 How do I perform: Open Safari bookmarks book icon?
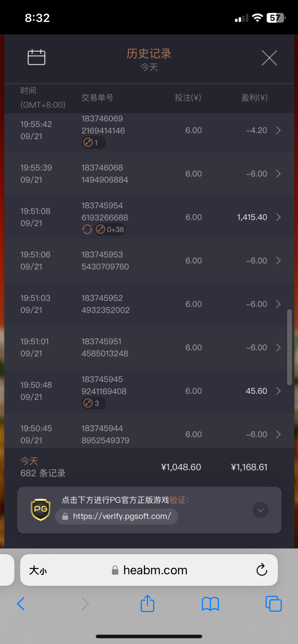click(x=211, y=604)
